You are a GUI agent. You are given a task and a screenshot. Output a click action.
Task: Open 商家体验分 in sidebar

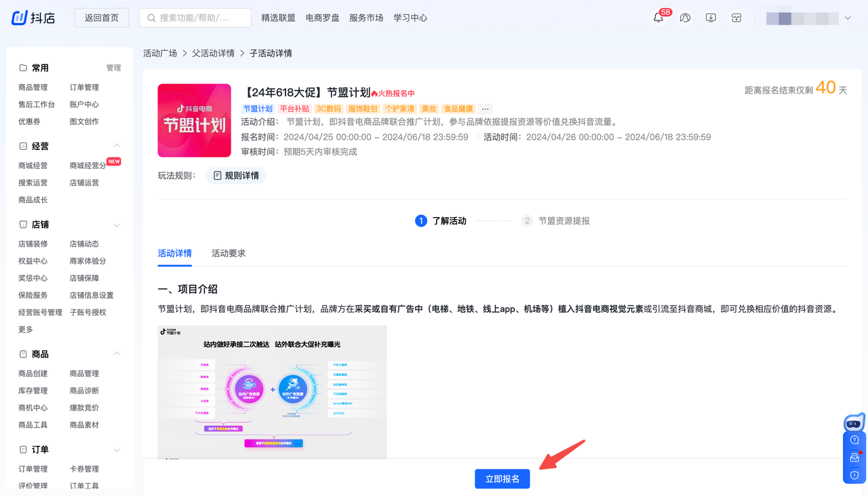[x=88, y=261]
